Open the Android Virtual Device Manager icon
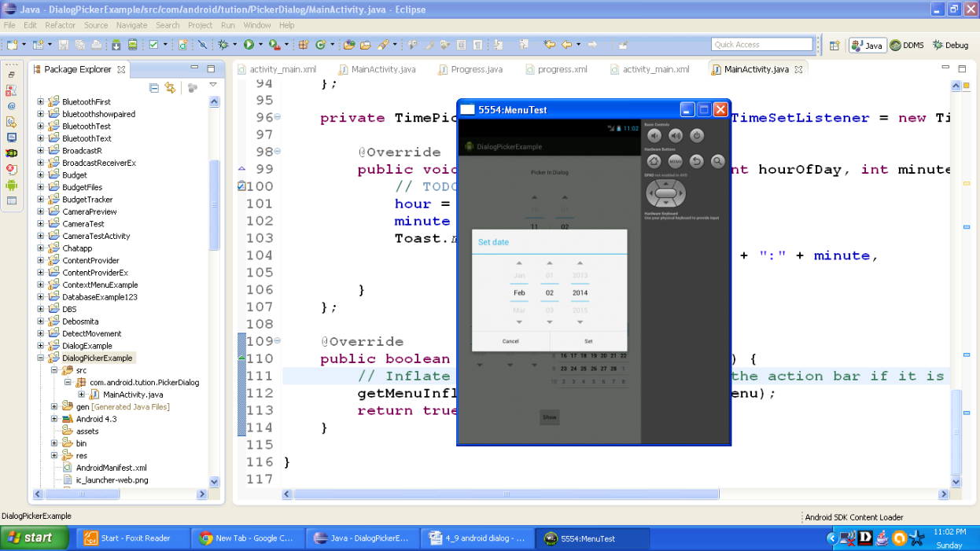980x551 pixels. pyautogui.click(x=133, y=45)
